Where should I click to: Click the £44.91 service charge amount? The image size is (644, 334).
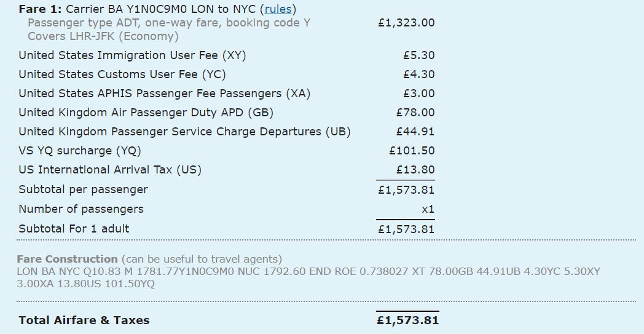415,132
